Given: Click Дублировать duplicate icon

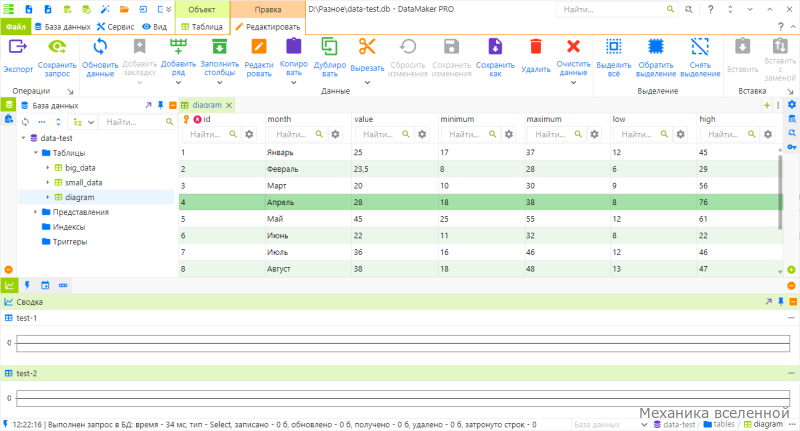Looking at the screenshot, I should tap(330, 46).
